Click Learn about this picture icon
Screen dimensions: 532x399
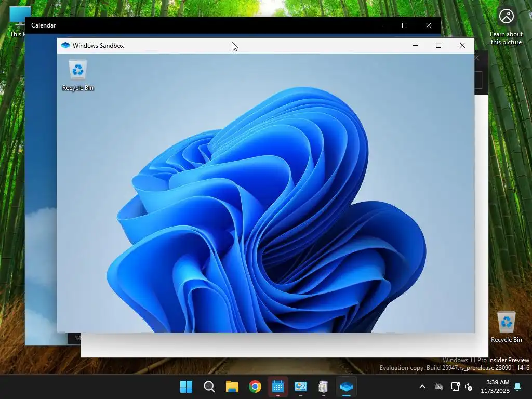tap(506, 26)
